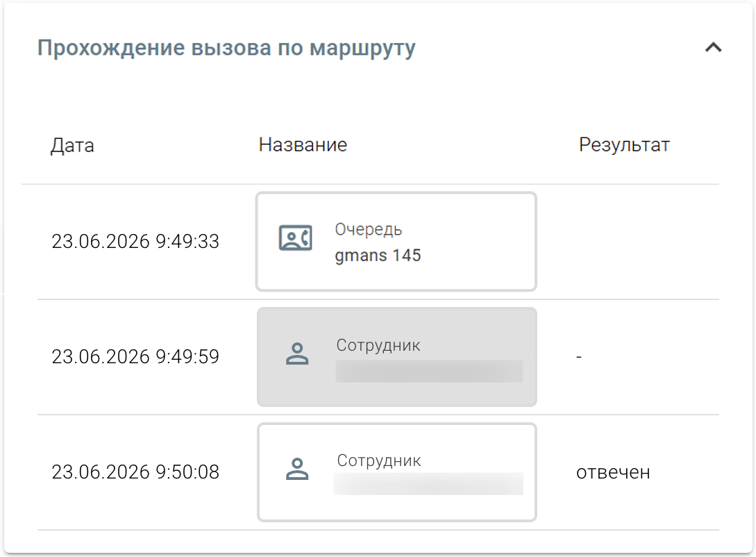Click the Прохождение вызова по маршруту title
Viewport: 756px width, 557px height.
click(x=226, y=48)
